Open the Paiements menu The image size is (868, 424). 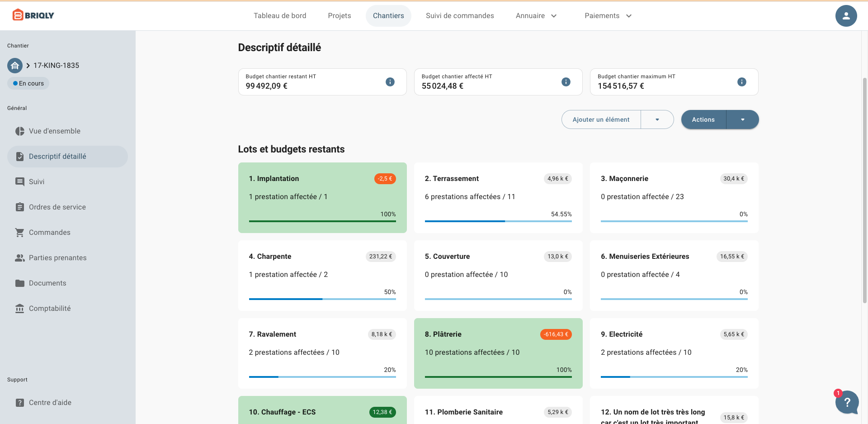pyautogui.click(x=608, y=16)
